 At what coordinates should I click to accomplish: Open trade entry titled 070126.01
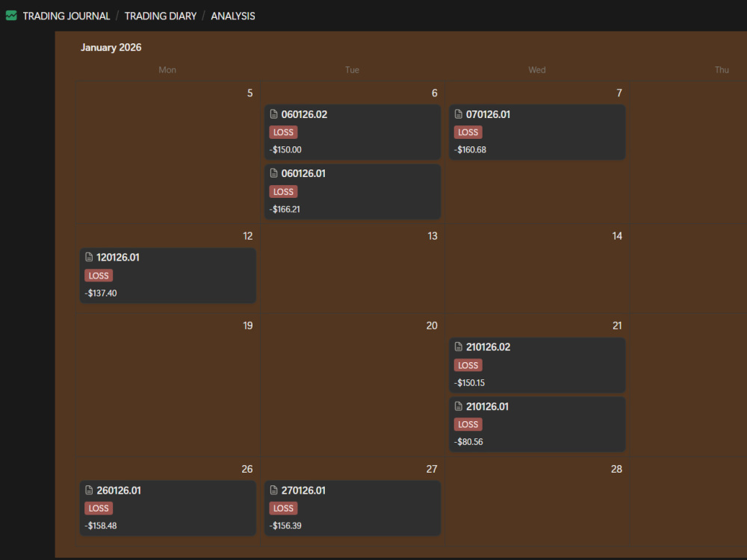coord(488,114)
